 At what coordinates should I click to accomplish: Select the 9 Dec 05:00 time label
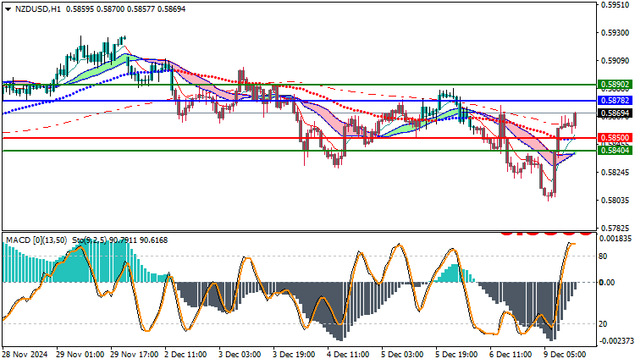[565, 355]
